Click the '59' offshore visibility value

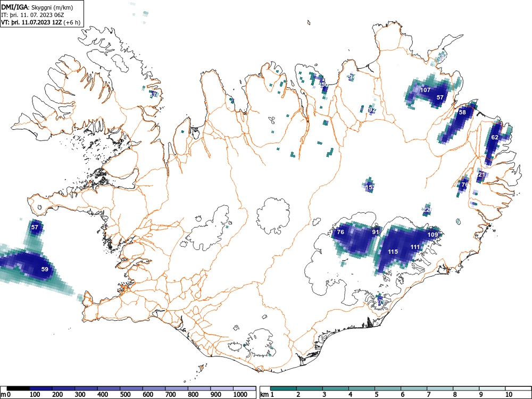[45, 269]
